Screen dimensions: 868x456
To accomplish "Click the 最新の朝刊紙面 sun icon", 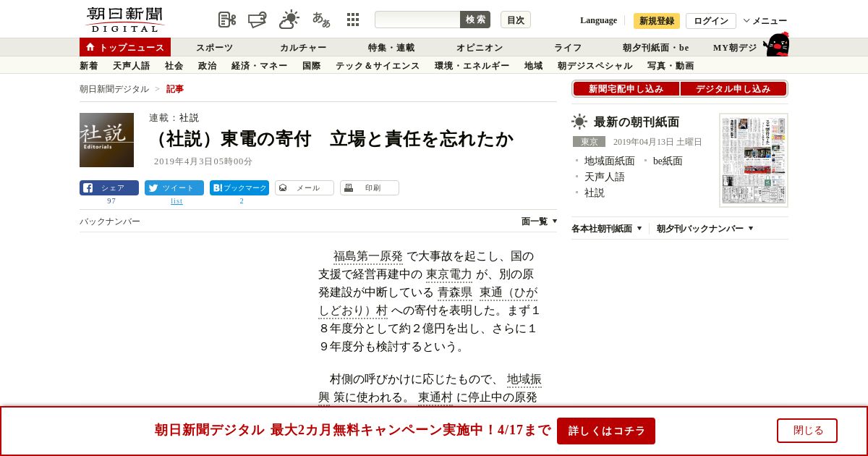I will [579, 122].
